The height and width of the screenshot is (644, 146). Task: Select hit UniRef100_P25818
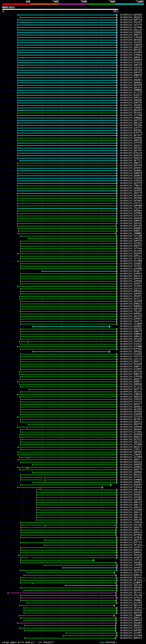131,55
